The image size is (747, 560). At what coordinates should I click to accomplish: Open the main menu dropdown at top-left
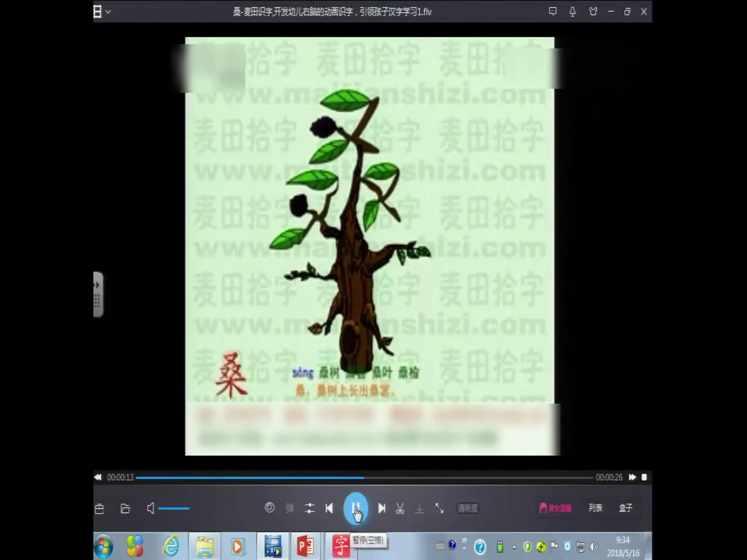102,11
